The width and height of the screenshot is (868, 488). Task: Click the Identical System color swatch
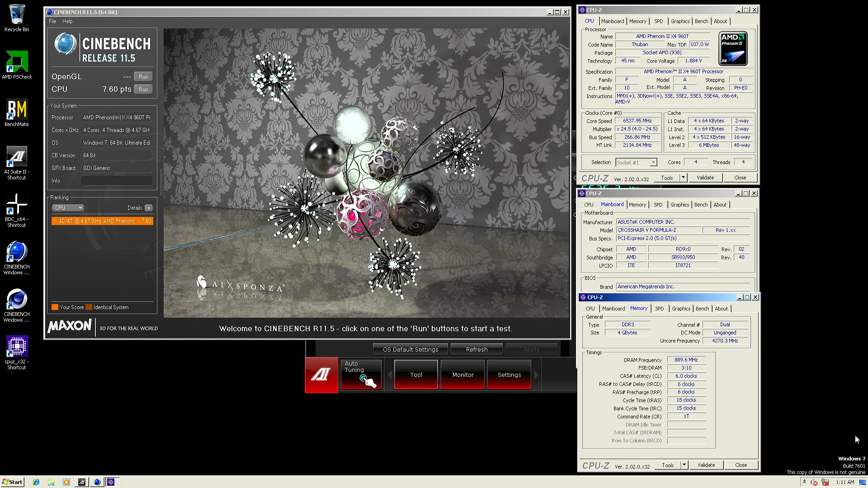(89, 307)
